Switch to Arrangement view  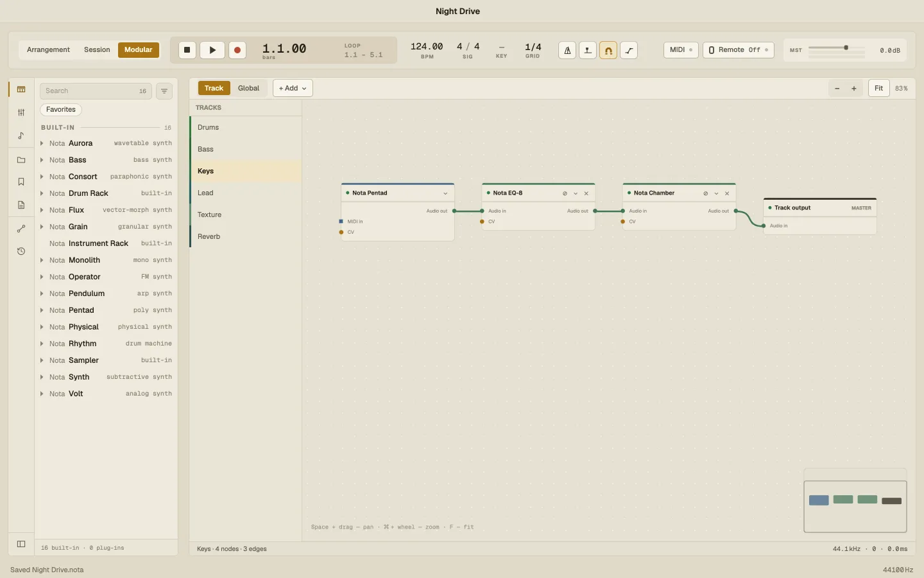click(48, 50)
